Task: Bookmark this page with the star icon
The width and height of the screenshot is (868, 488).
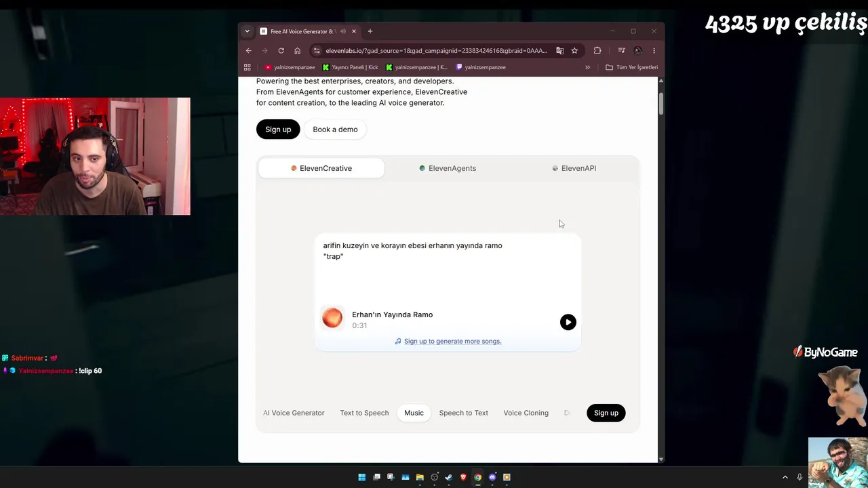Action: coord(574,50)
